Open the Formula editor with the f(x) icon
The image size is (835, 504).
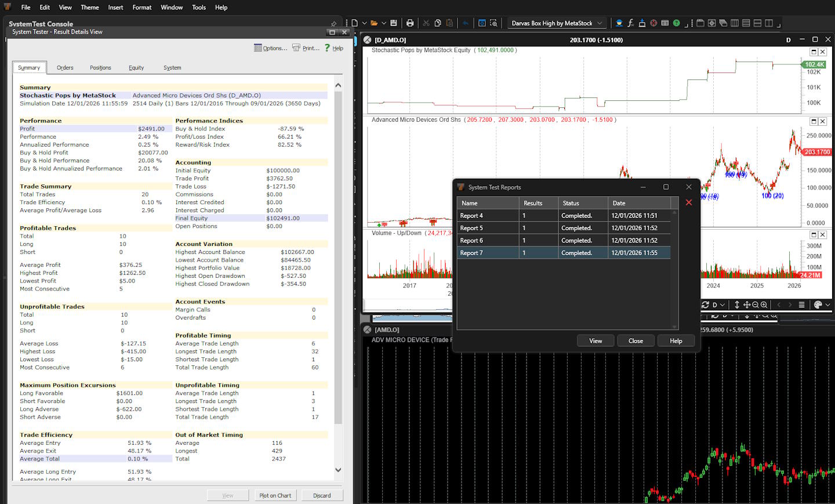tap(630, 23)
